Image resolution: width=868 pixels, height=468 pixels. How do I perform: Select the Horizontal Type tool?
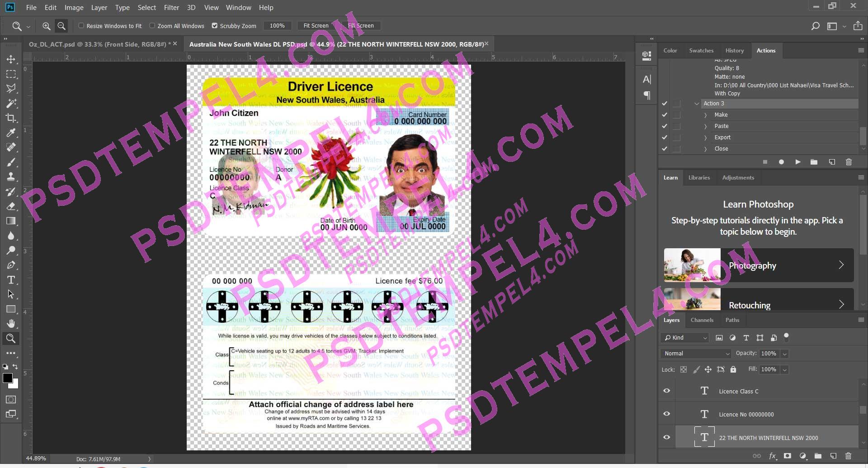(11, 280)
